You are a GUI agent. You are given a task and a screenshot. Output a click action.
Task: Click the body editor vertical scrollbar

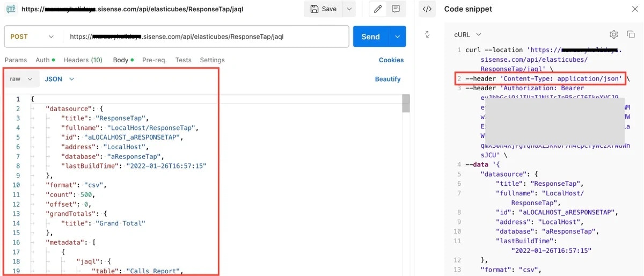406,103
